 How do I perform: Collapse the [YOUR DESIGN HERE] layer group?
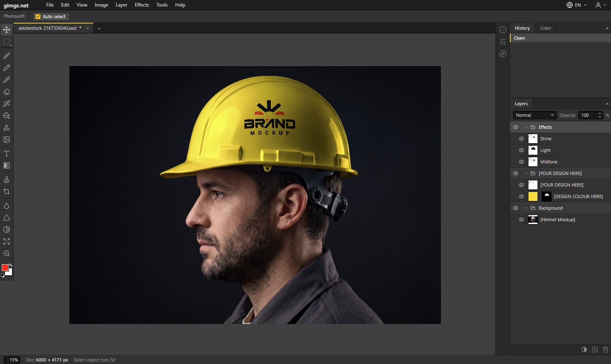click(526, 173)
